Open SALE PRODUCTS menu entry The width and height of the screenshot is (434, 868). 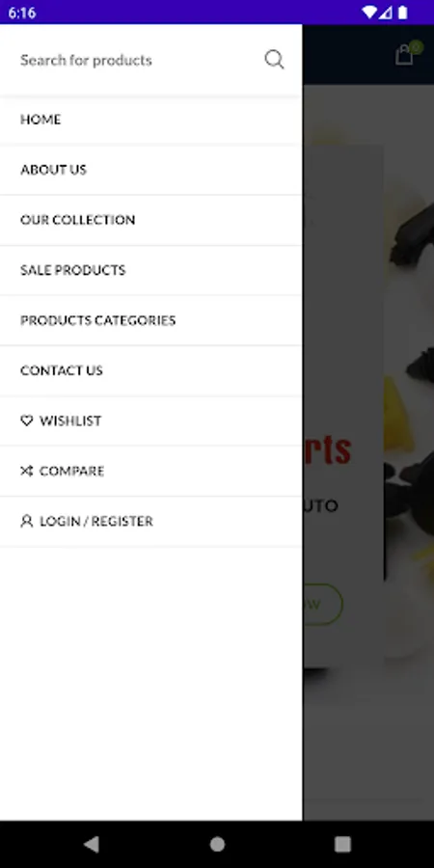pos(151,270)
